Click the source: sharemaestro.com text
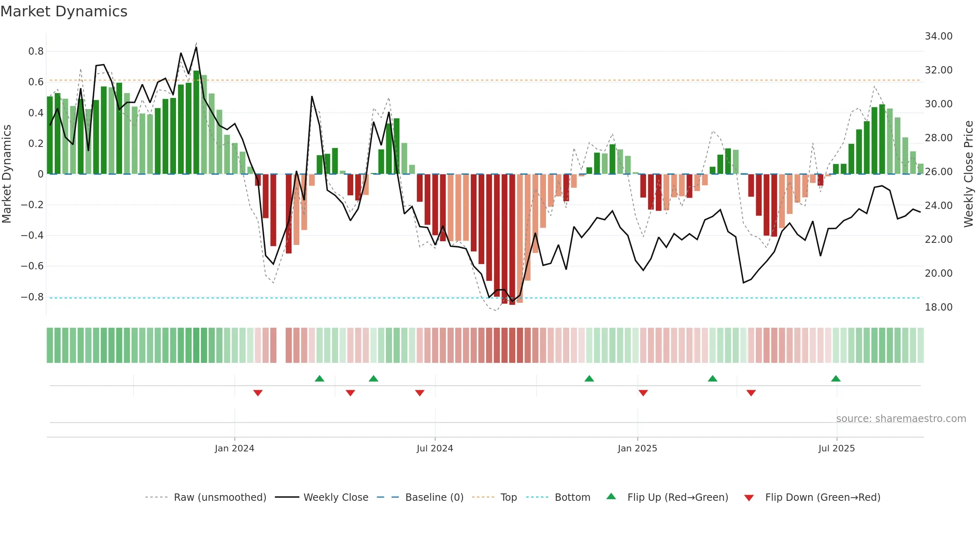Screen dimensions: 980x551 [901, 418]
